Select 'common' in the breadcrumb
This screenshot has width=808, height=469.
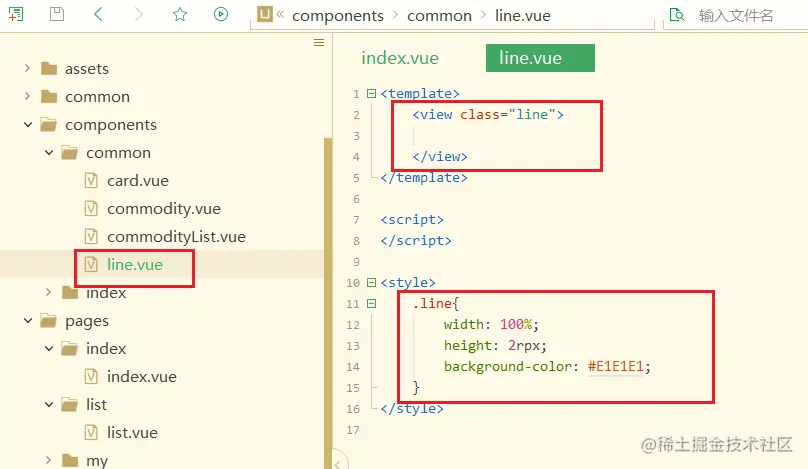439,16
